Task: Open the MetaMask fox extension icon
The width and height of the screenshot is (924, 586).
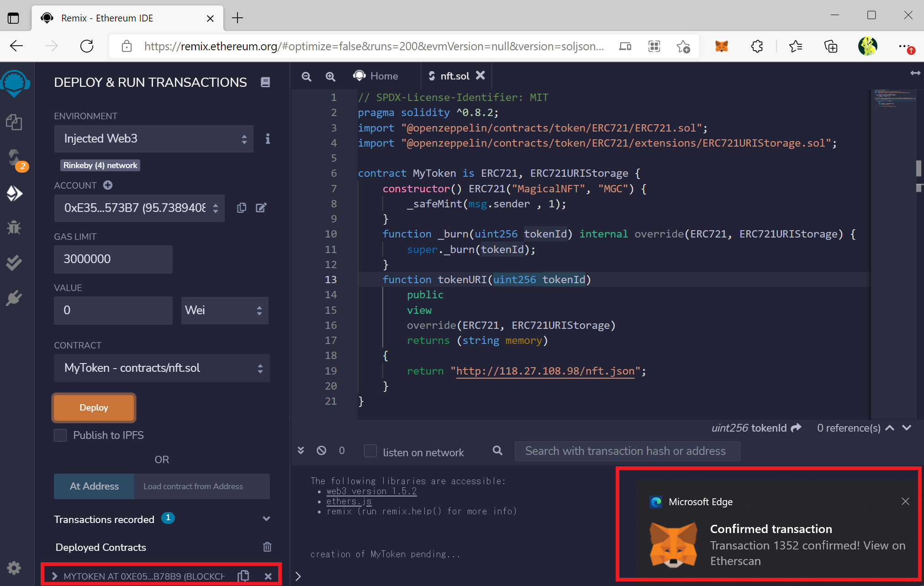Action: point(721,46)
